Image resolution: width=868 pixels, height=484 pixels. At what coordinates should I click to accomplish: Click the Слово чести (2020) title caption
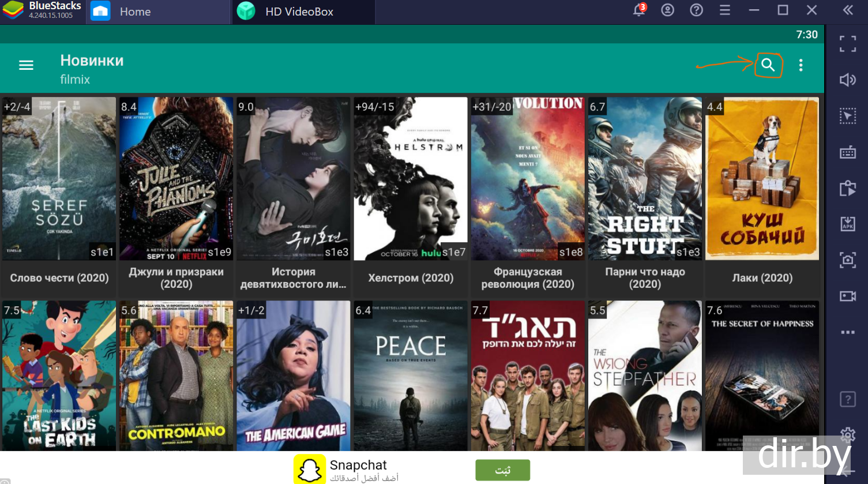click(x=59, y=278)
